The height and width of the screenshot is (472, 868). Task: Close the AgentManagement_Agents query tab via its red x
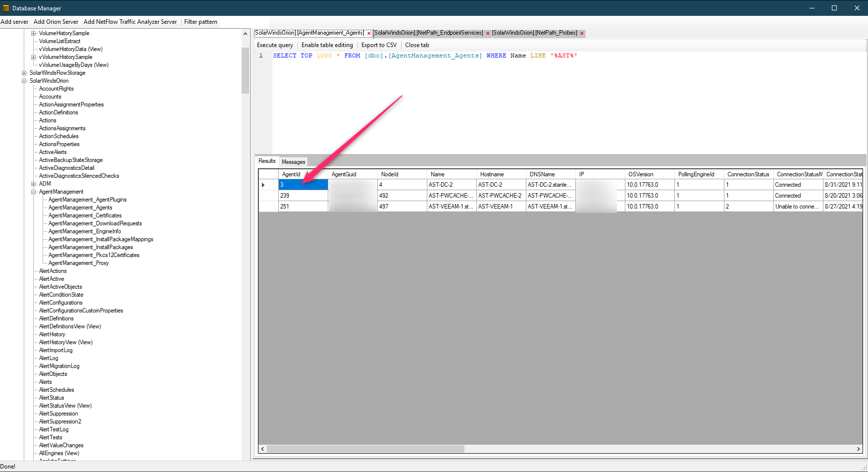(369, 33)
